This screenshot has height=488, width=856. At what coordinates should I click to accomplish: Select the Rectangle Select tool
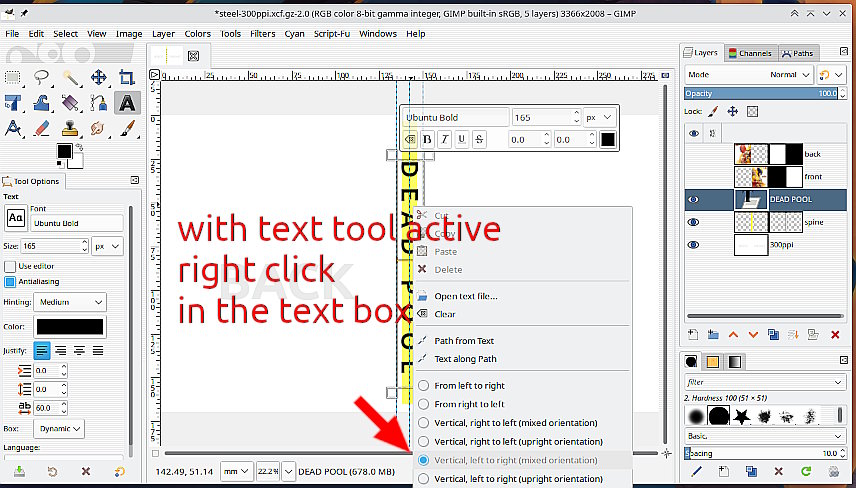point(13,78)
